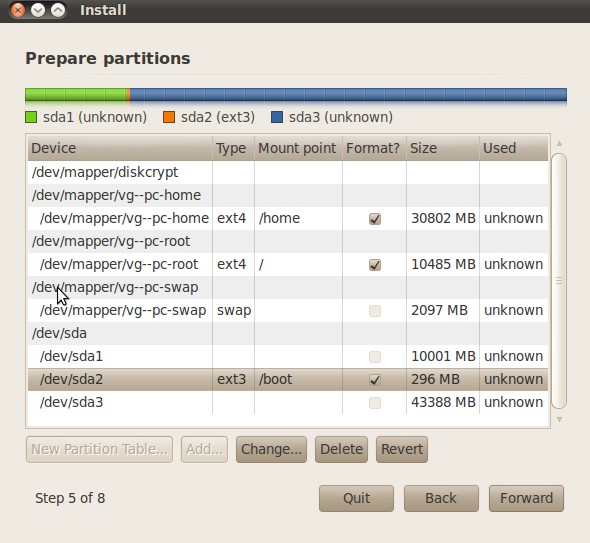Image resolution: width=590 pixels, height=543 pixels.
Task: Open the Change... partition dialog
Action: (x=271, y=449)
